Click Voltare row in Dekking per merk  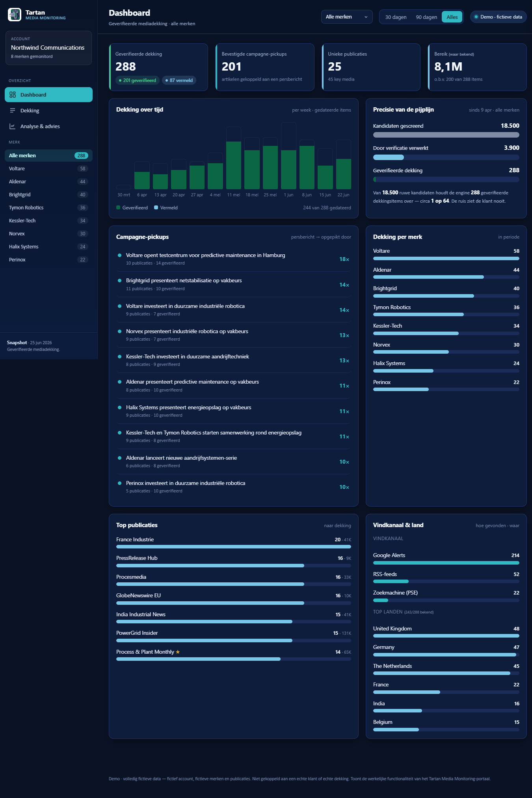(446, 254)
